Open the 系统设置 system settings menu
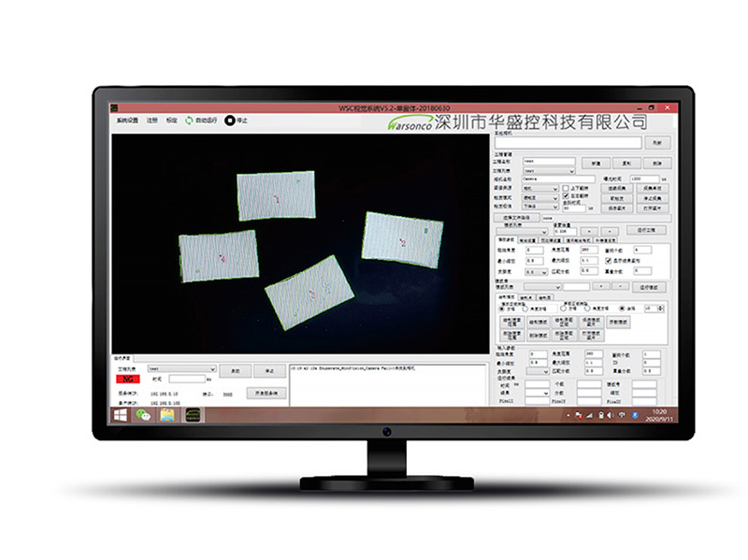Screen dimensions: 748x560 [127, 121]
